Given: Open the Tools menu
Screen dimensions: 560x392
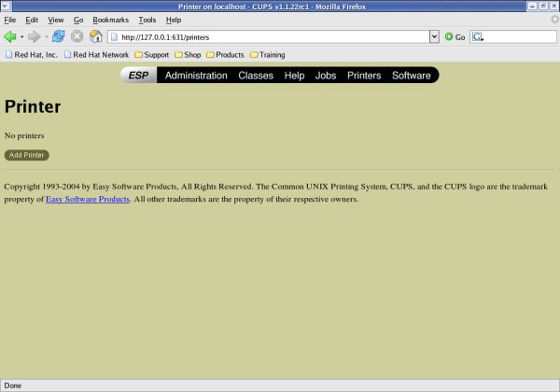Looking at the screenshot, I should [x=147, y=20].
